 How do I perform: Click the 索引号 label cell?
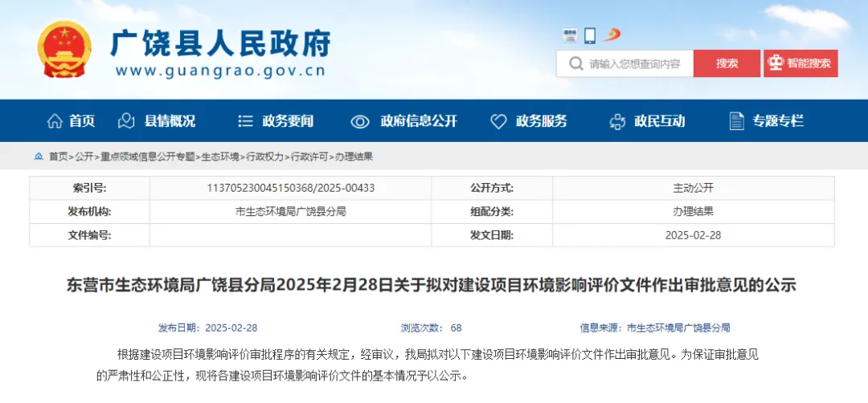coord(89,188)
